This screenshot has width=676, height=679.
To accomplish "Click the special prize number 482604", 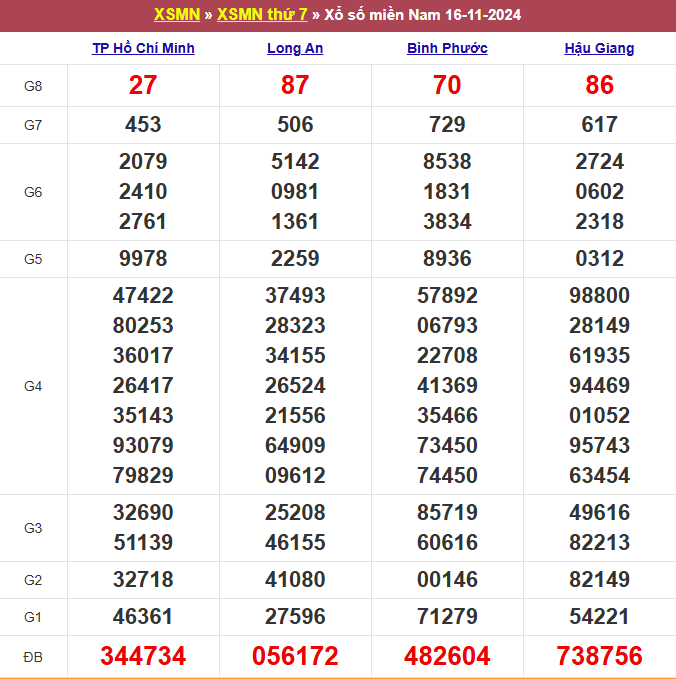I will coord(447,656).
